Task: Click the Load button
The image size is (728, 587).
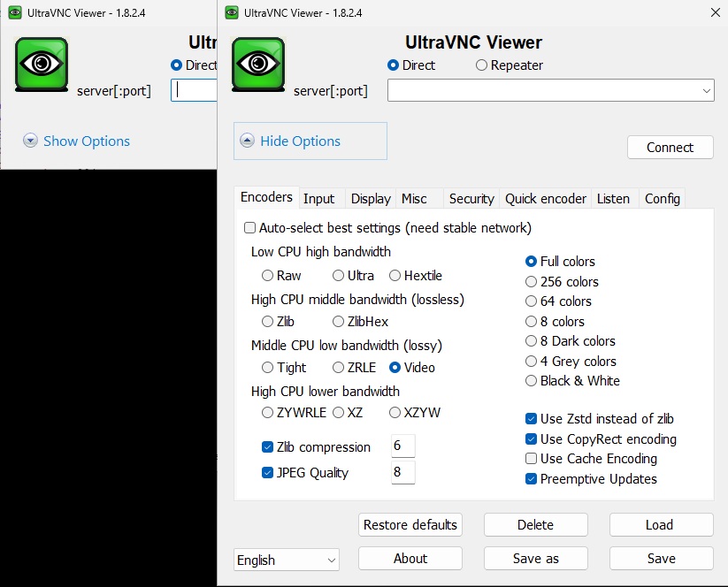Action: coord(661,524)
